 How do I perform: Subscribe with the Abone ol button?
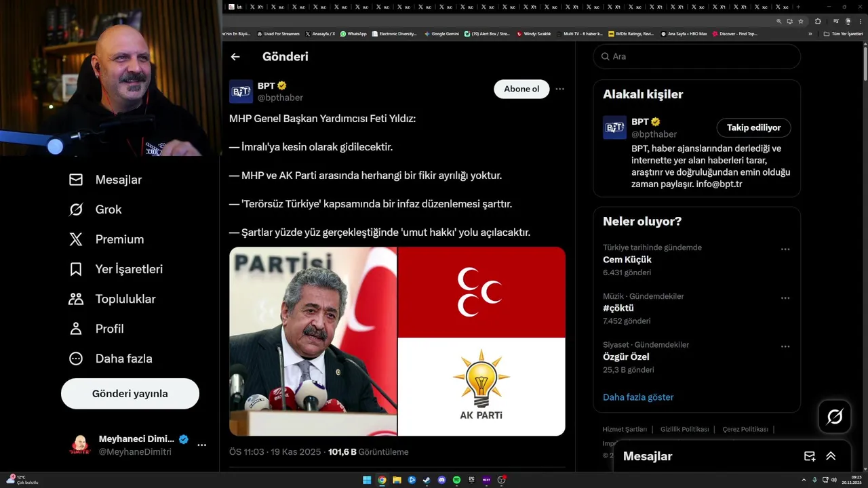[521, 89]
